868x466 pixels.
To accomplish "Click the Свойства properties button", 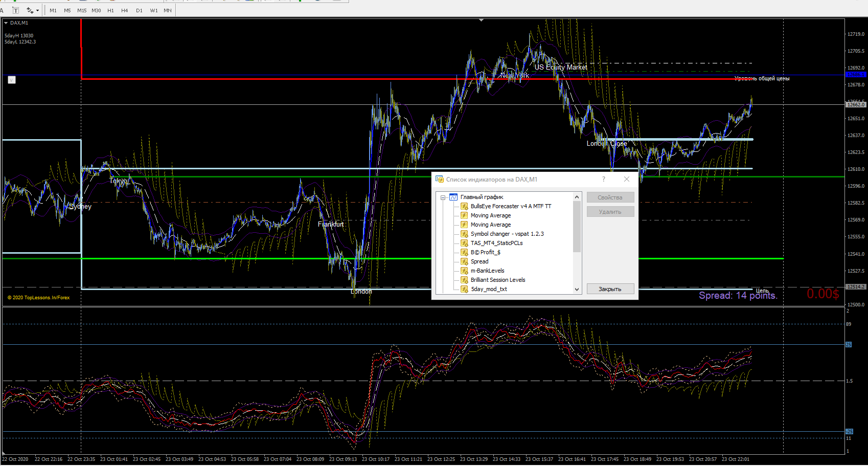I will [x=610, y=197].
